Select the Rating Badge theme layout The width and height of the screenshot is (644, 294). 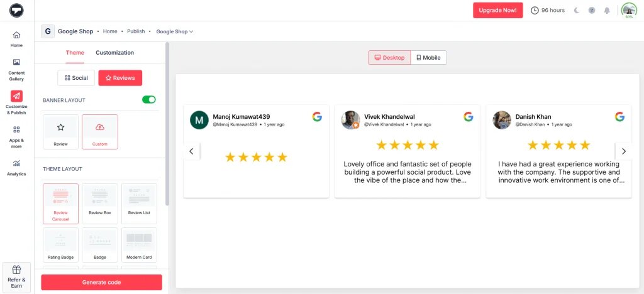click(61, 245)
